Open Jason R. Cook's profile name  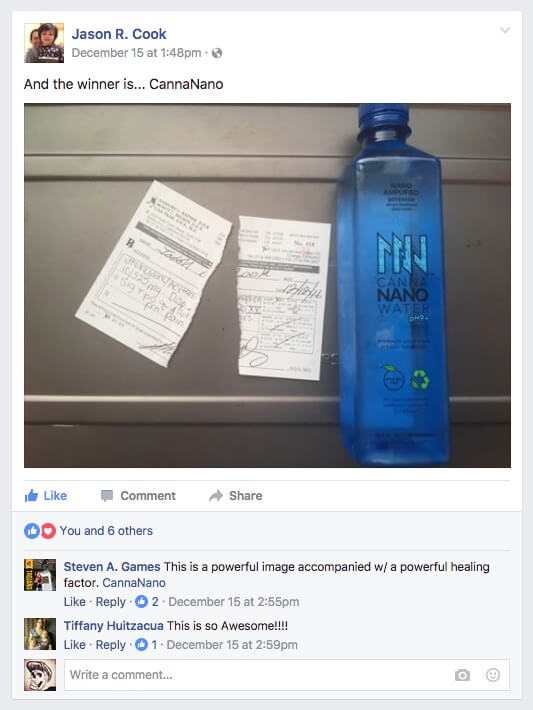(x=119, y=34)
